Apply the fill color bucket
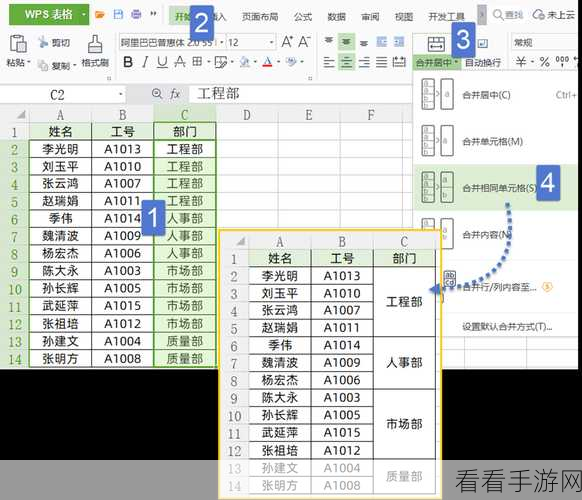The height and width of the screenshot is (500, 582). (244, 62)
